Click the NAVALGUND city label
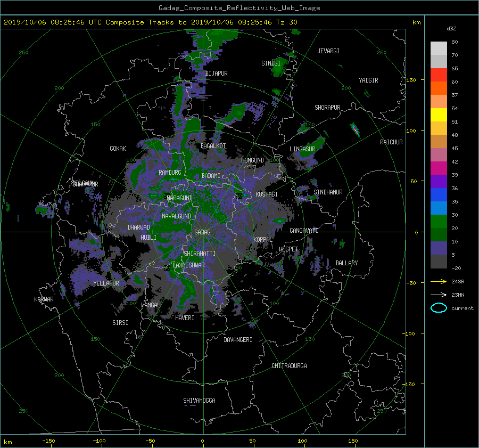 click(176, 216)
